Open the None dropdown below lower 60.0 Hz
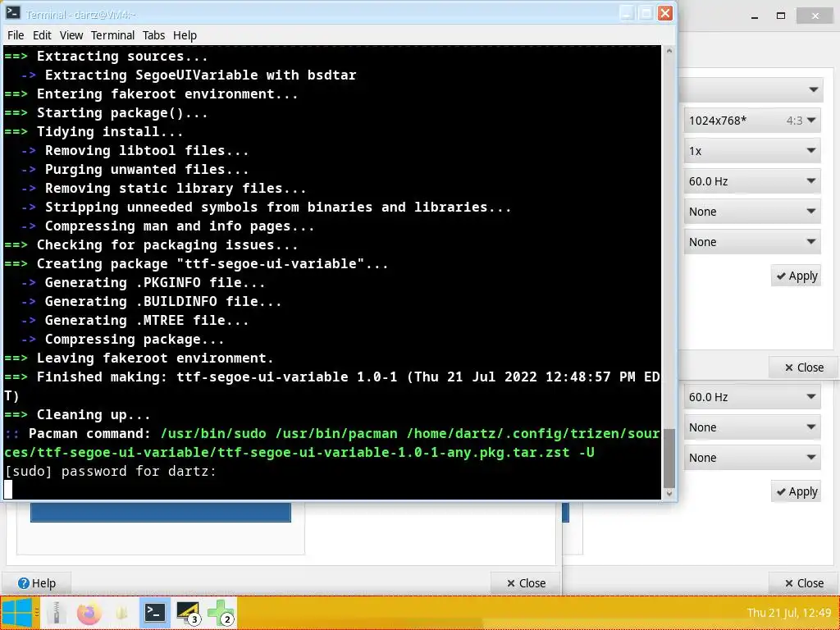The height and width of the screenshot is (630, 840). point(752,427)
